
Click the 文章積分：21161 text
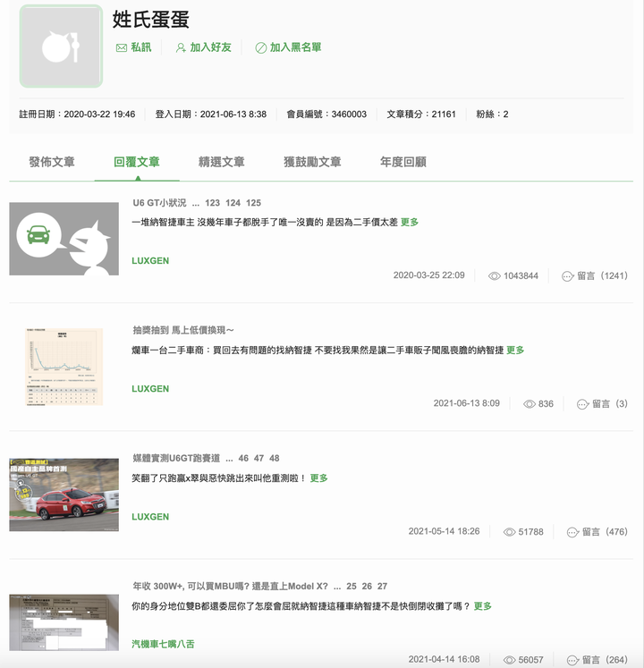tap(421, 114)
